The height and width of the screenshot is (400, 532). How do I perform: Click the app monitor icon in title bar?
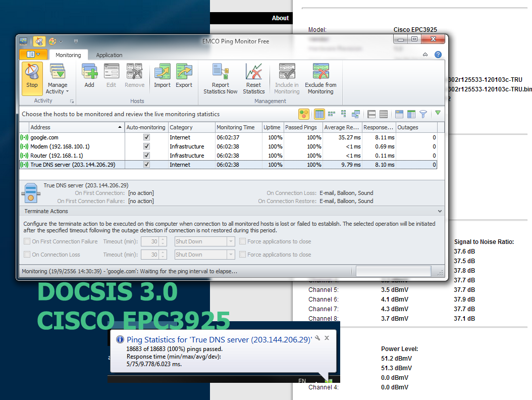[x=23, y=41]
